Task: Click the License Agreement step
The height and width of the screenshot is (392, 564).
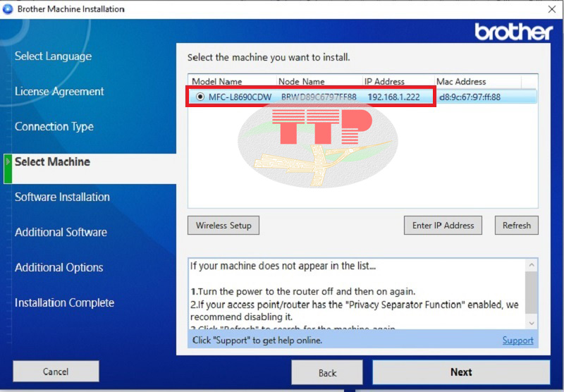Action: pos(59,92)
